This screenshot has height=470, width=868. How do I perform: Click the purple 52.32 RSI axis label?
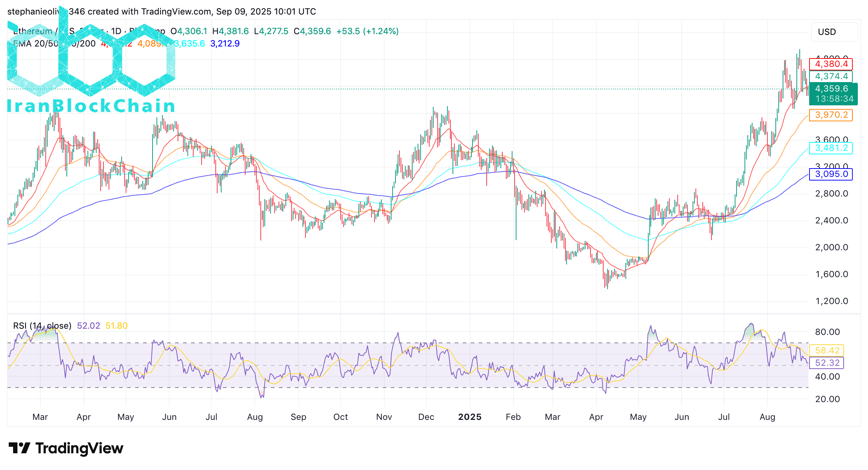(x=827, y=363)
